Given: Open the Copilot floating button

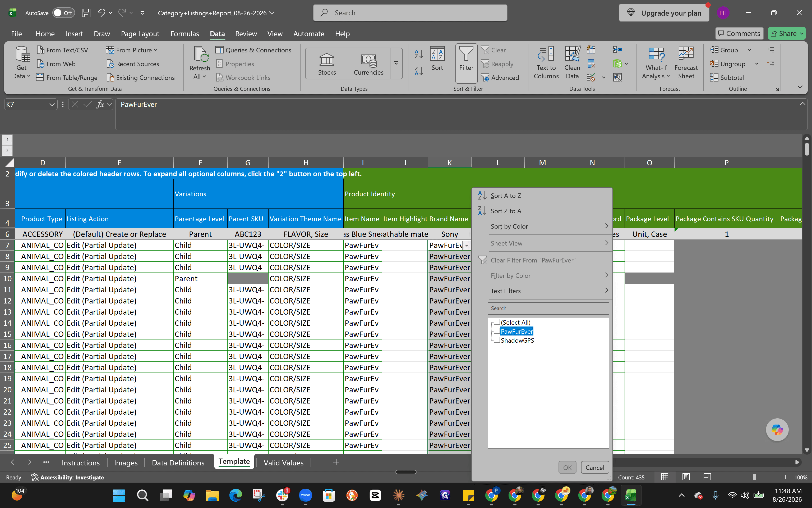Looking at the screenshot, I should [777, 429].
